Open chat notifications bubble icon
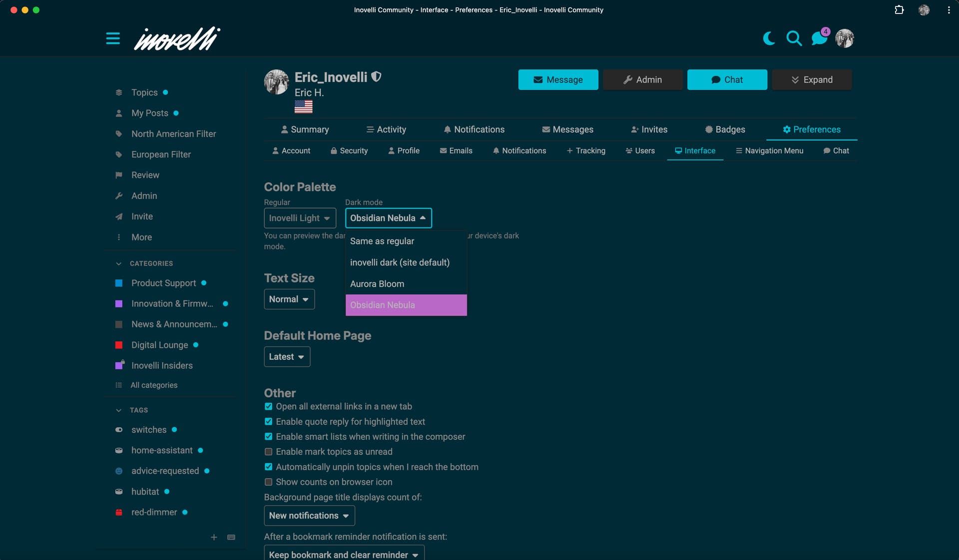 click(x=819, y=38)
